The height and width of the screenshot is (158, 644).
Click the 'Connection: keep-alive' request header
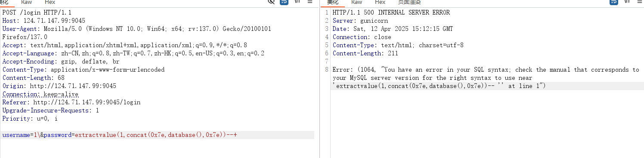coord(40,94)
